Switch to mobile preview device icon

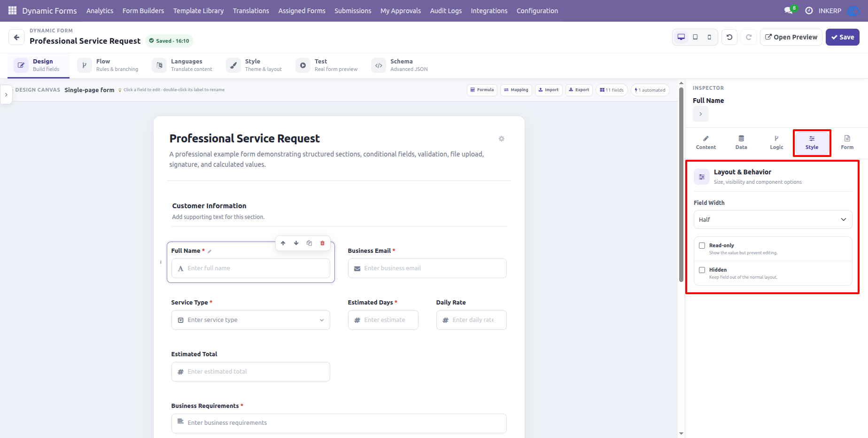(x=709, y=37)
